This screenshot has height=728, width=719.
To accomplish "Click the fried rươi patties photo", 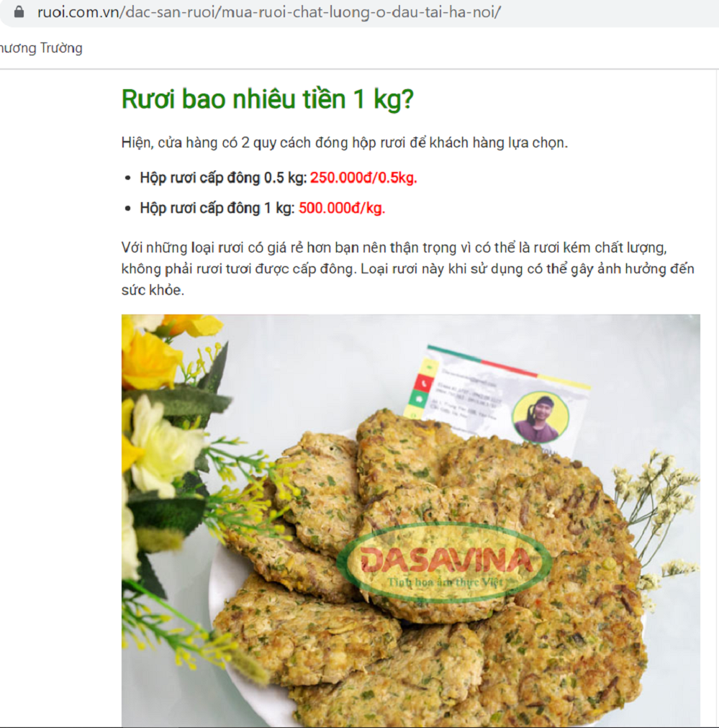I will click(x=410, y=521).
